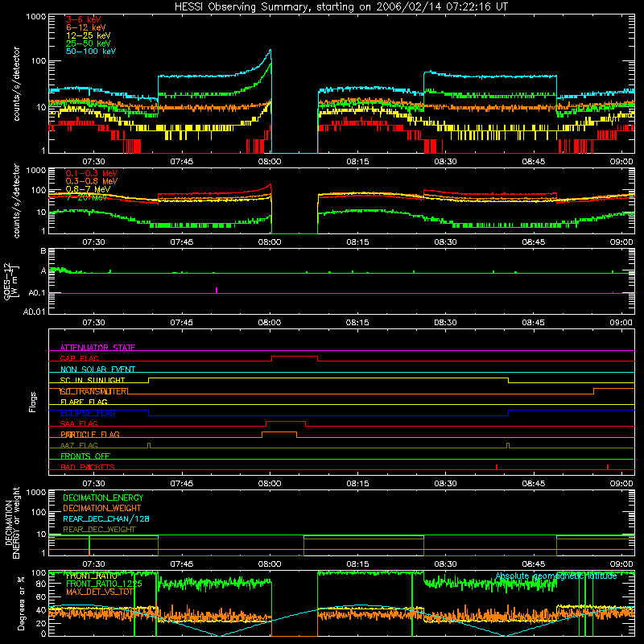
Task: Click the '09:00' time label under decimation panel
Action: click(621, 564)
